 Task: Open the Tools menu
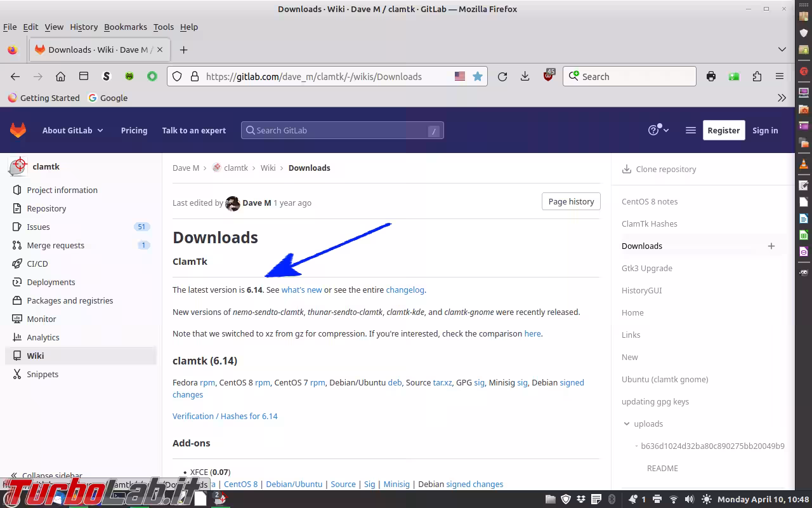point(163,27)
